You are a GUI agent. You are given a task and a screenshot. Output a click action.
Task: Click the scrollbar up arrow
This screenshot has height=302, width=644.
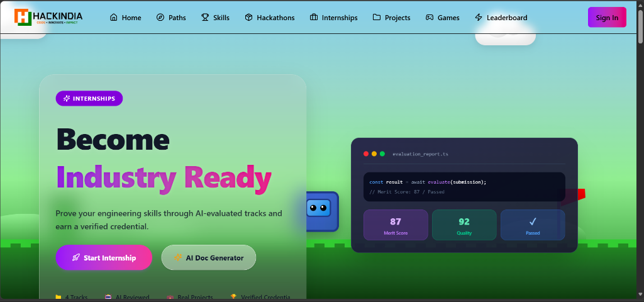point(640,4)
